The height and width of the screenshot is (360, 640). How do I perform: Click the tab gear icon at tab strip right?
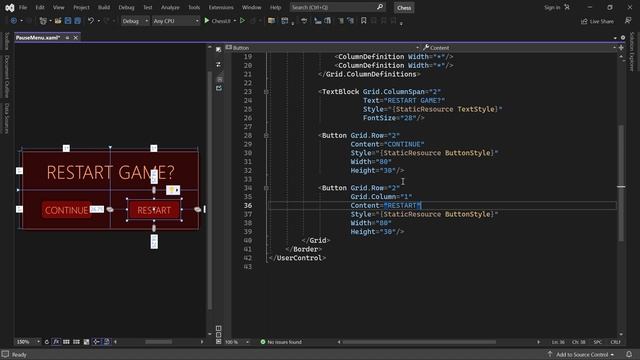click(x=623, y=38)
